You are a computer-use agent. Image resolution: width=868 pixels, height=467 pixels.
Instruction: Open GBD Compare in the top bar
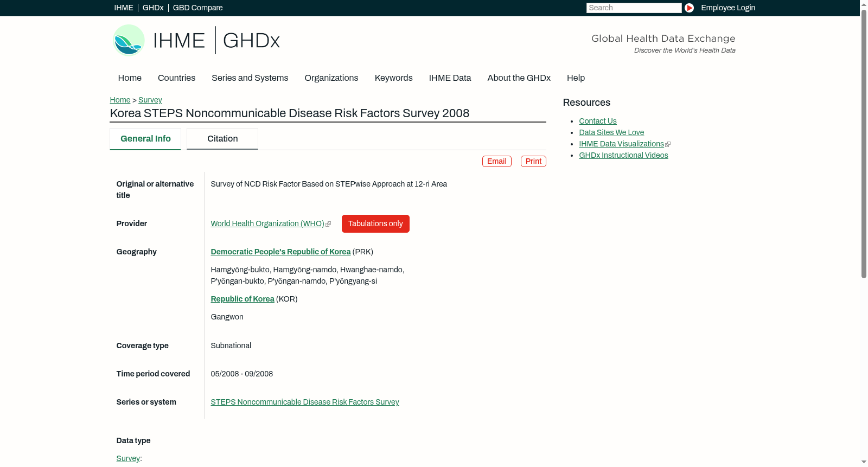(198, 8)
